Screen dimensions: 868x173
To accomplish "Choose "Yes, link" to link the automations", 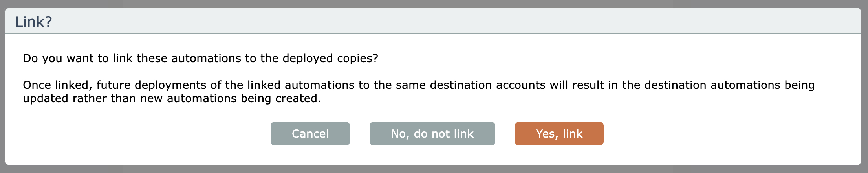I will pyautogui.click(x=559, y=134).
